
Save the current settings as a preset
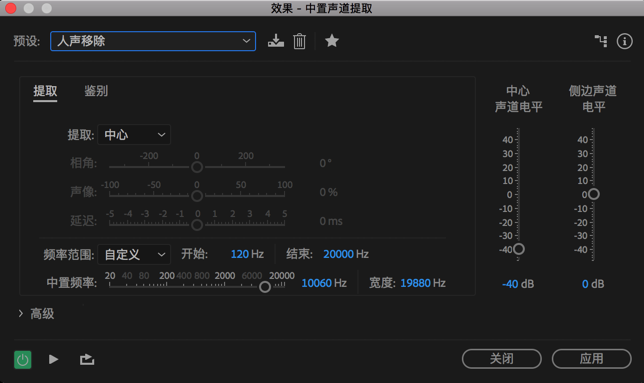(x=276, y=41)
